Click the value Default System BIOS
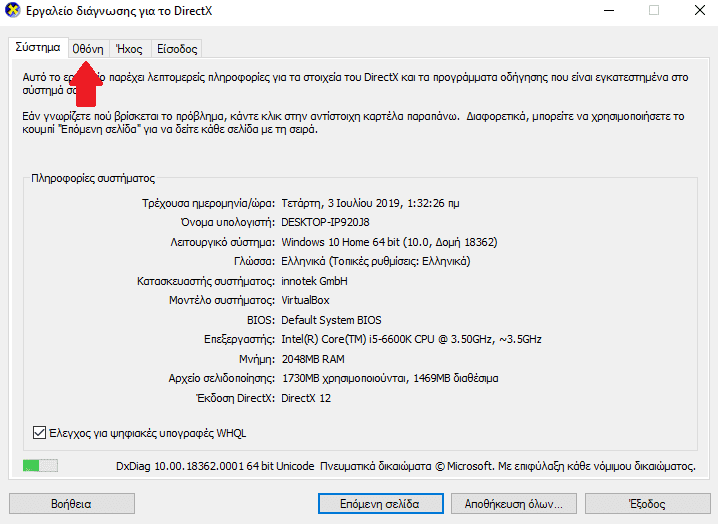The height and width of the screenshot is (524, 718). click(x=331, y=320)
